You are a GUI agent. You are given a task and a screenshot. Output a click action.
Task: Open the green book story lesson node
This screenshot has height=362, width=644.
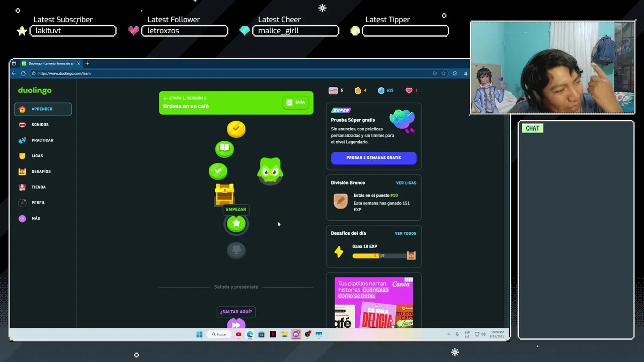(x=224, y=149)
